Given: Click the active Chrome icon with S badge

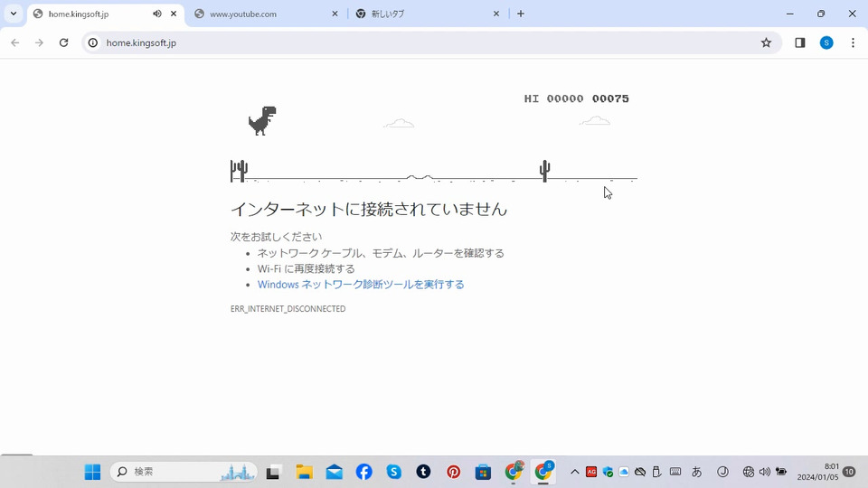Looking at the screenshot, I should tap(543, 471).
